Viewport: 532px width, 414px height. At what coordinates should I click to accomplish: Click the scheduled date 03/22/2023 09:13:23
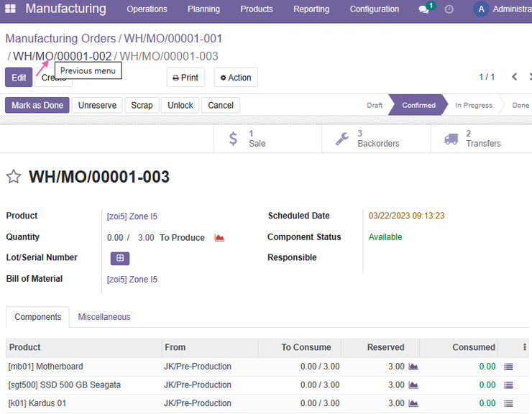pos(406,216)
